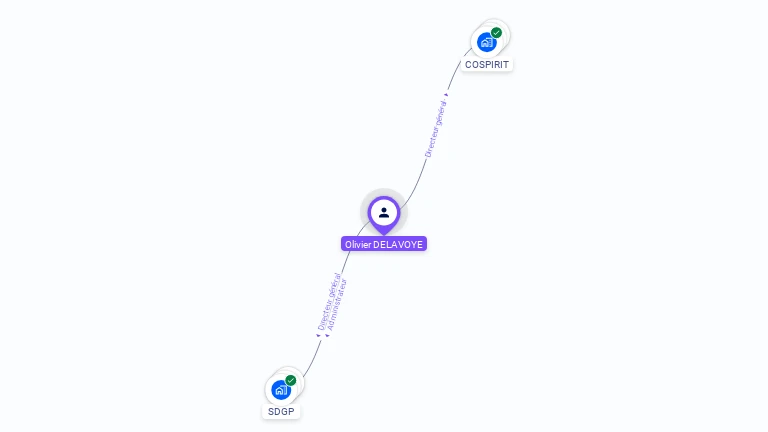Click the arrowhead below the lower Directeur général label
This screenshot has width=768, height=432.
pyautogui.click(x=318, y=336)
